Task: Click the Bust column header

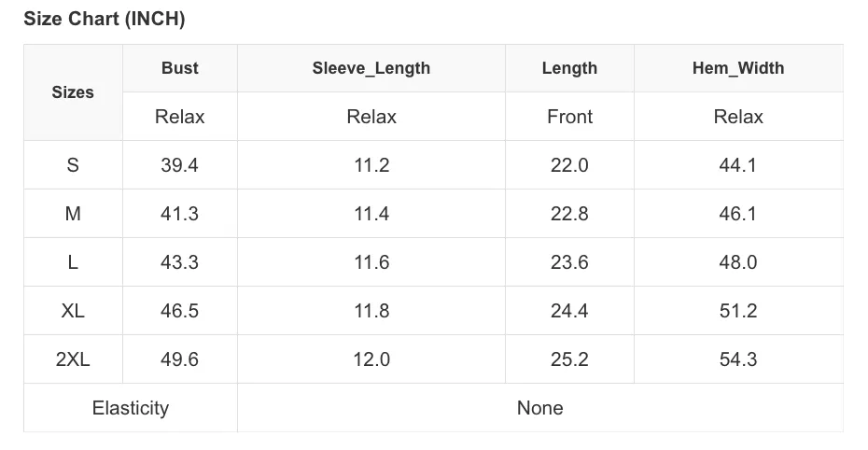Action: tap(180, 68)
